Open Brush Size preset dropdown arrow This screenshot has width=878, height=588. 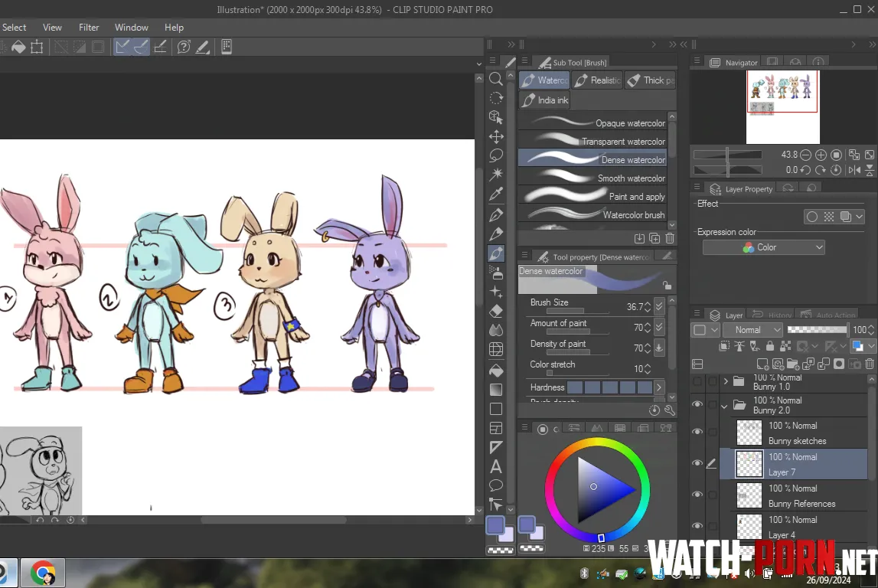click(659, 306)
